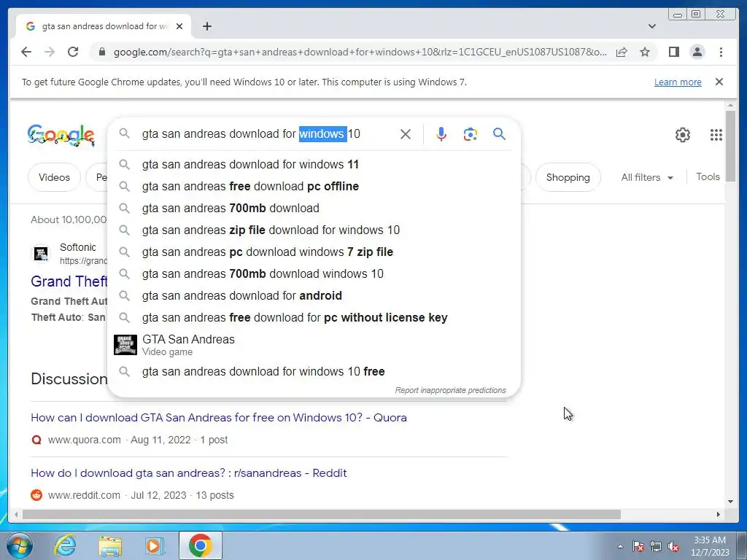Click Report inappropriate predictions
The width and height of the screenshot is (747, 560).
coord(450,391)
